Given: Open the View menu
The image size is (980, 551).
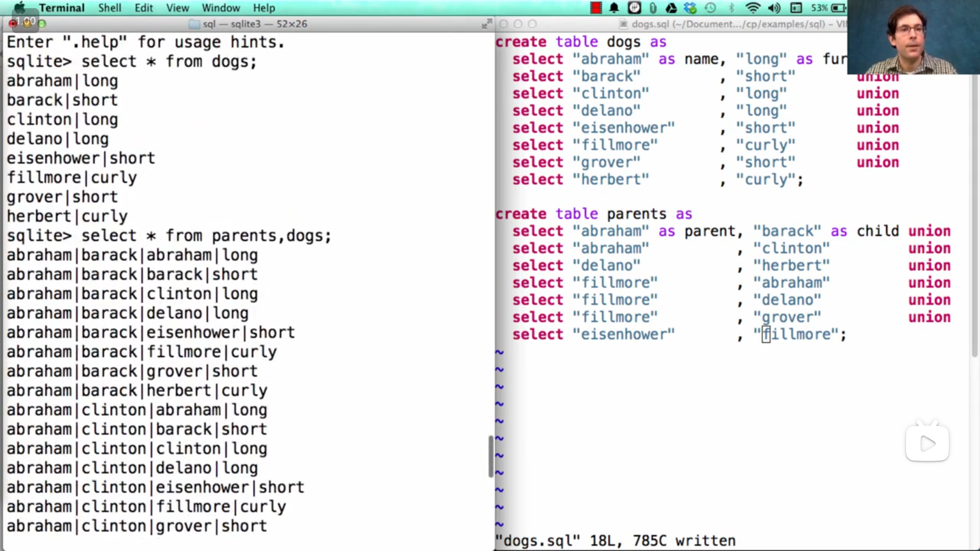Looking at the screenshot, I should [x=177, y=8].
